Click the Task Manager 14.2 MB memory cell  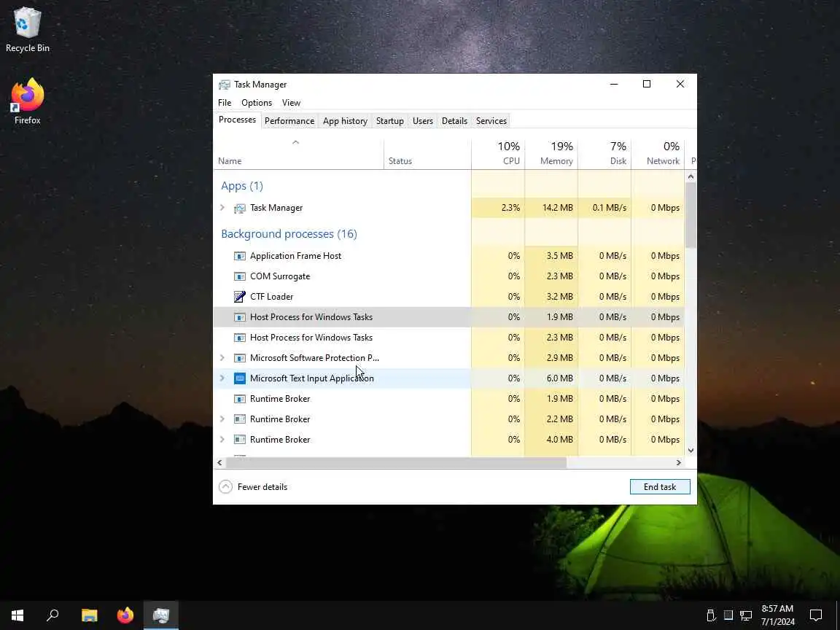(x=551, y=208)
